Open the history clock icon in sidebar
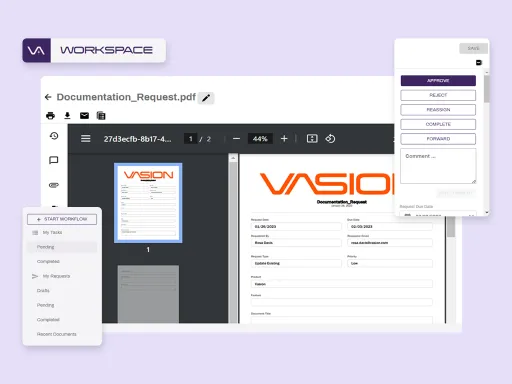The image size is (512, 384). click(x=54, y=136)
